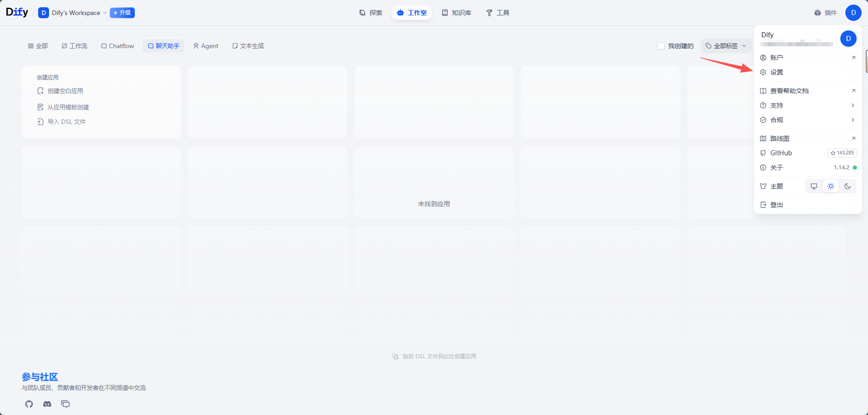Click the 未找到应用 message
Screen dimensions: 868x415
[x=434, y=204]
